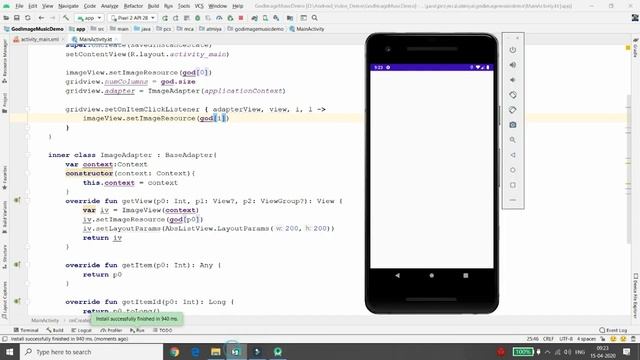
Task: Click the Save All toolbar icon
Action: [17, 18]
